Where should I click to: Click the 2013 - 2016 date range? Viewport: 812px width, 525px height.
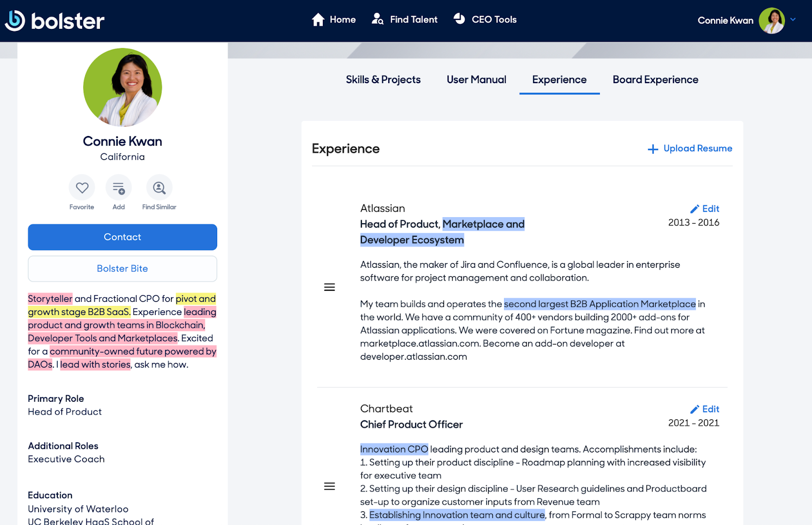693,223
